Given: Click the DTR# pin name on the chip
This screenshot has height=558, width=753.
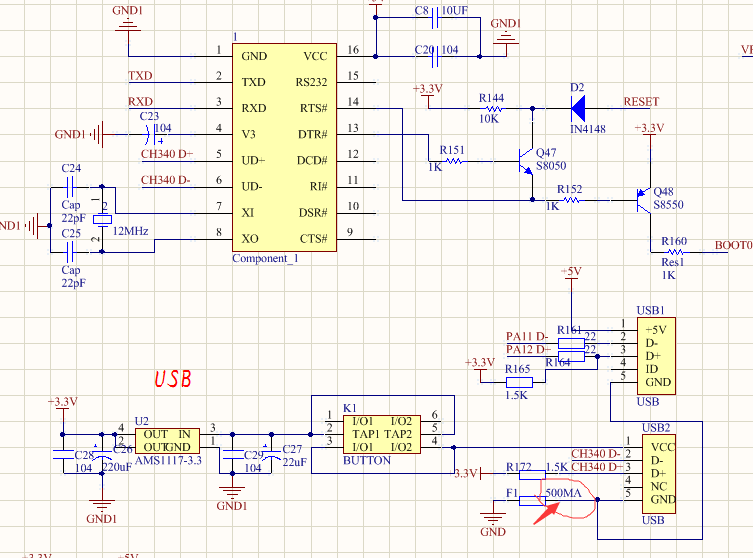Looking at the screenshot, I should [x=313, y=134].
